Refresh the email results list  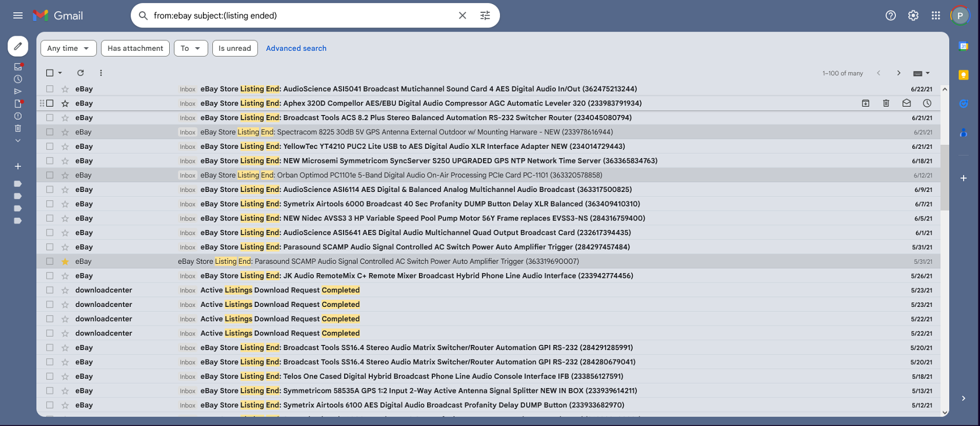[80, 73]
